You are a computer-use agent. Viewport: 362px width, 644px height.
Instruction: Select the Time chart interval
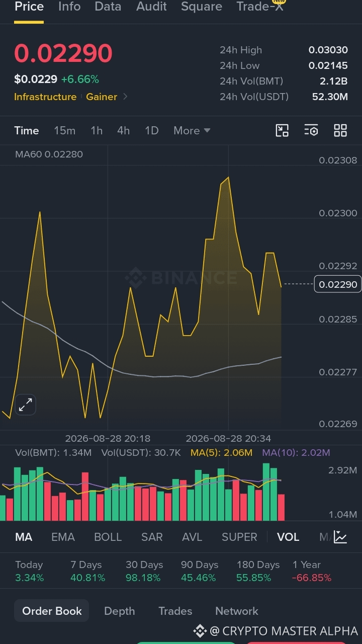coord(27,131)
